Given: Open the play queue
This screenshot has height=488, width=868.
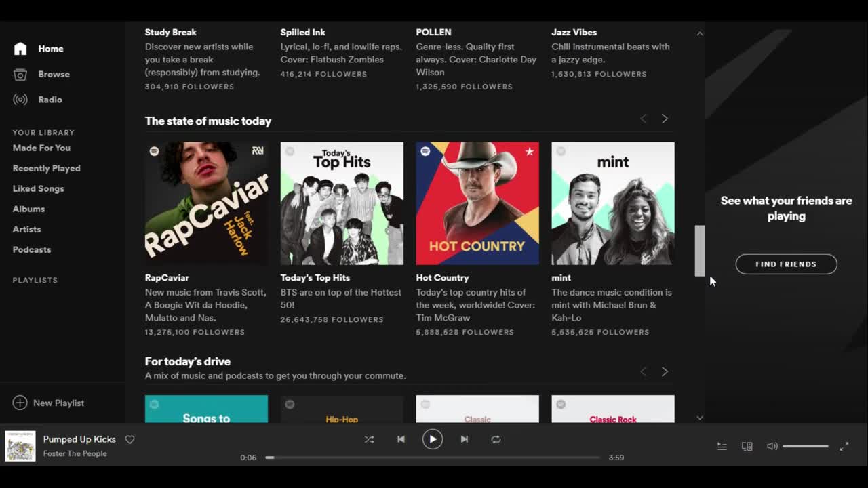Looking at the screenshot, I should click(x=722, y=446).
